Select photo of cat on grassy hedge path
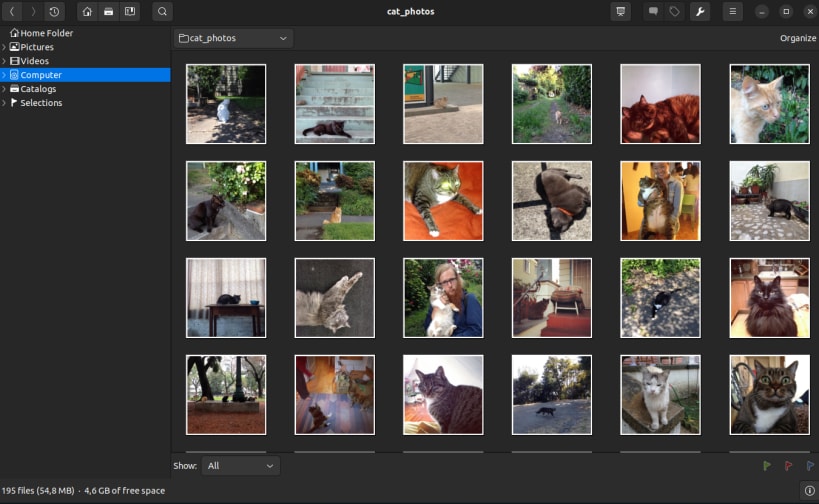Screen dimensions: 819x504 [552, 104]
